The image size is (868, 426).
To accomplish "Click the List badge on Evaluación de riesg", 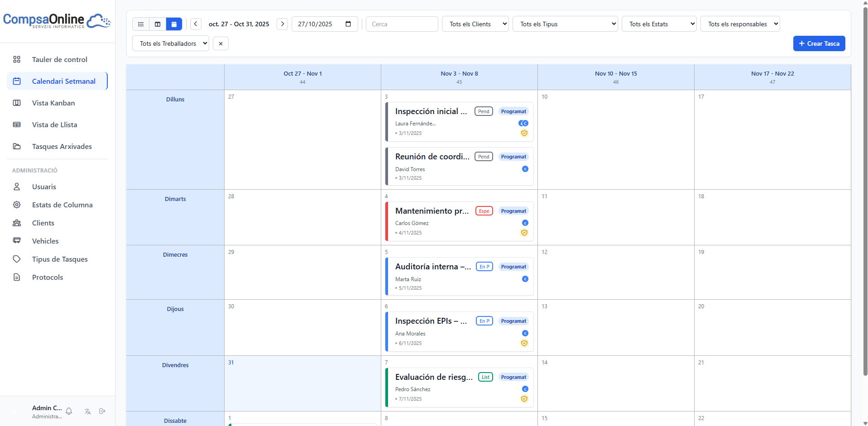I will click(x=485, y=377).
